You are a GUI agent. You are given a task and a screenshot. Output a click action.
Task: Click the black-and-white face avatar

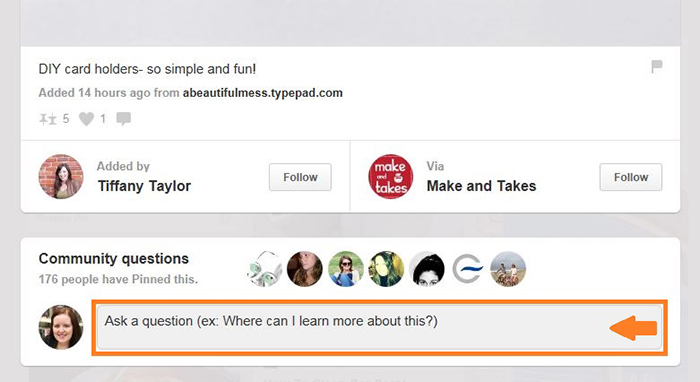click(427, 269)
